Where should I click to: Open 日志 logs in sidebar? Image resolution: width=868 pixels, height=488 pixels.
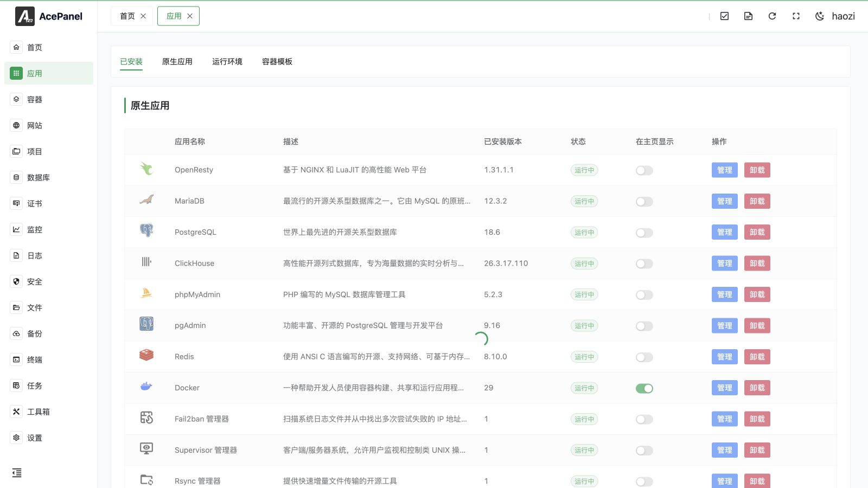pos(49,255)
